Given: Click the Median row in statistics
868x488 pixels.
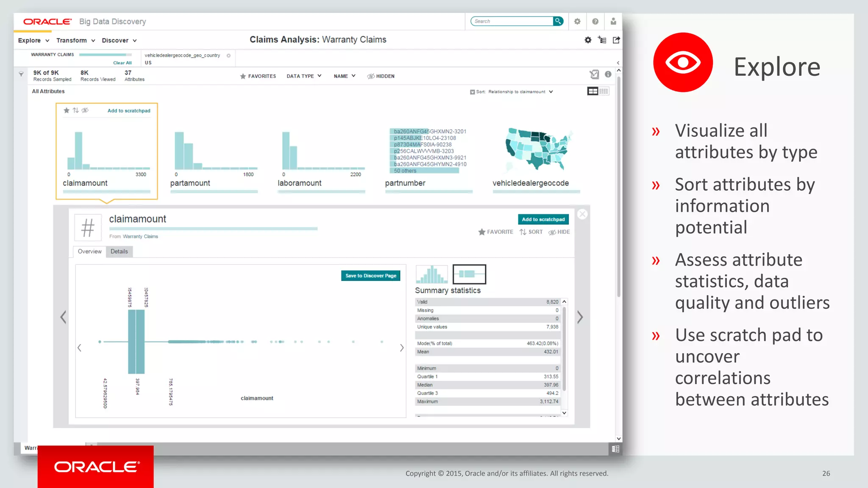Looking at the screenshot, I should [x=488, y=385].
